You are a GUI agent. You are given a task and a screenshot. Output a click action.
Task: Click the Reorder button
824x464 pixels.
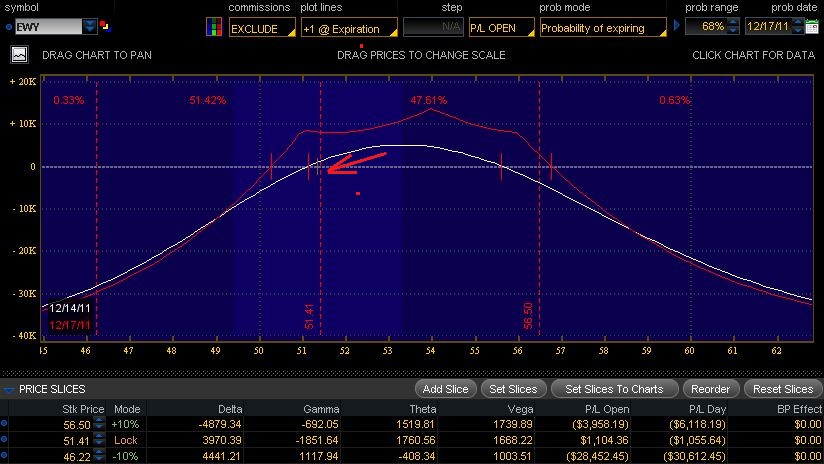click(x=710, y=389)
